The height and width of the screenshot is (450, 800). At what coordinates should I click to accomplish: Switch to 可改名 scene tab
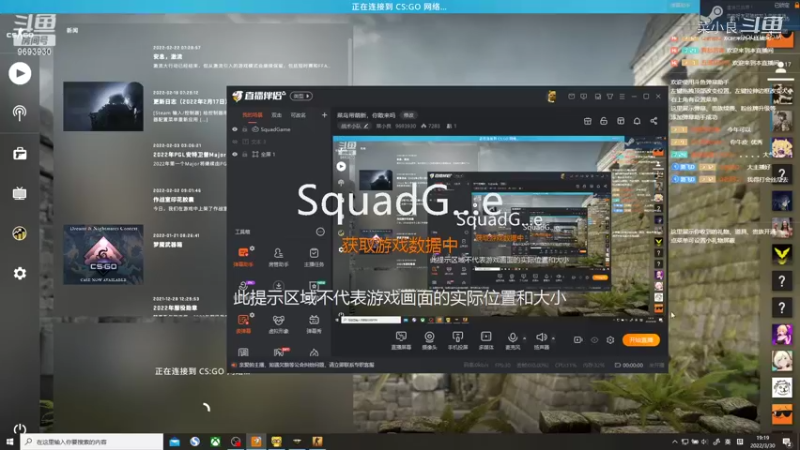point(298,115)
